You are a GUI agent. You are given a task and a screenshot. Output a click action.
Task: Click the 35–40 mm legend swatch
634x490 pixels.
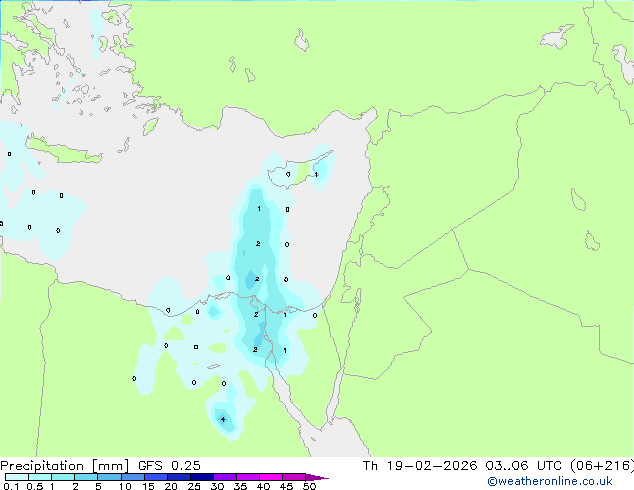pos(248,477)
